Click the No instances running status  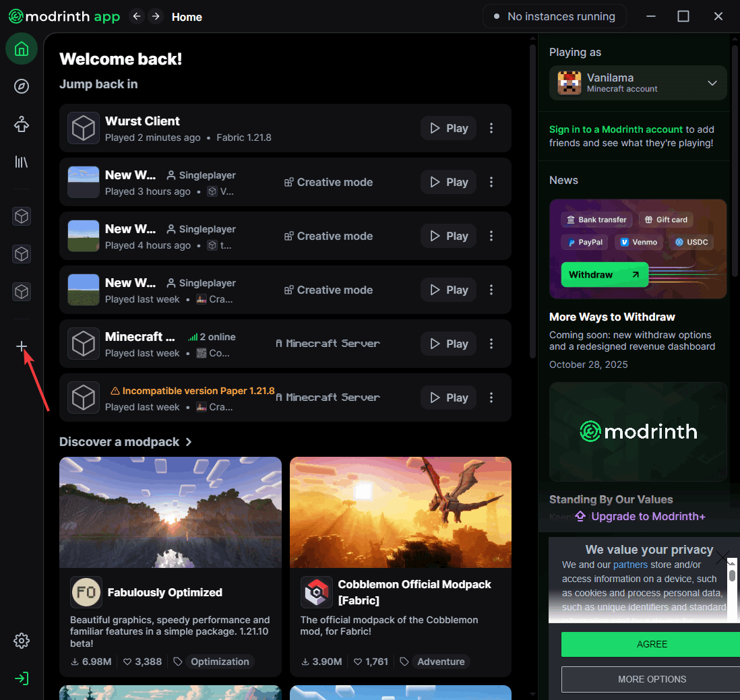click(x=554, y=16)
